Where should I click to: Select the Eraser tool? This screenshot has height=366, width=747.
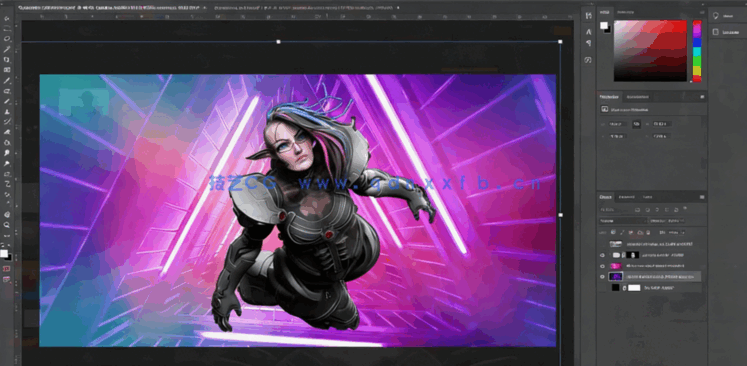click(7, 132)
